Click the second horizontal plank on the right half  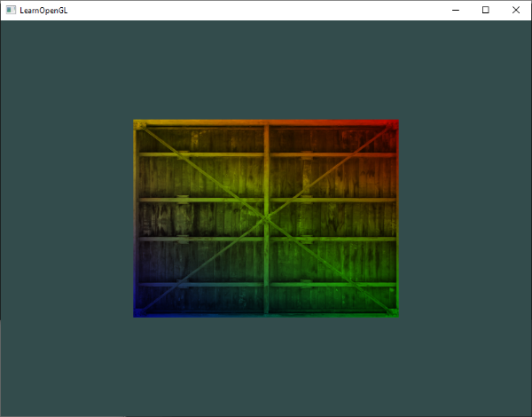(x=332, y=200)
